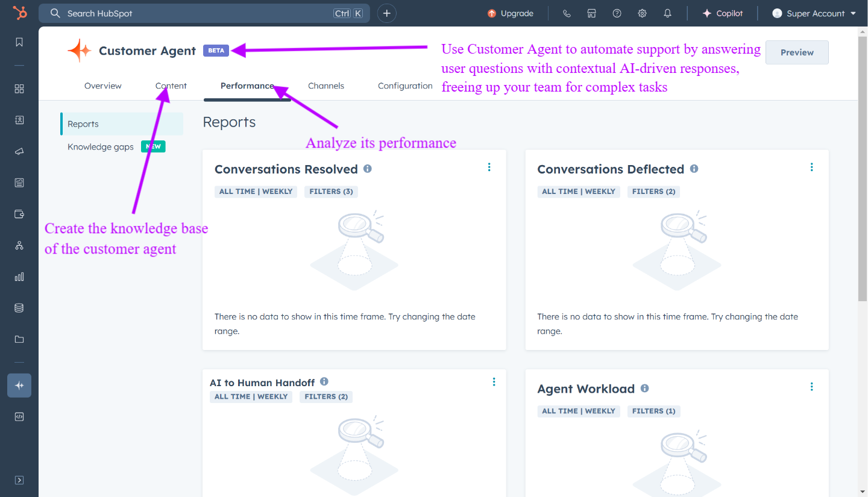Image resolution: width=868 pixels, height=497 pixels.
Task: Click the Upgrade button
Action: [511, 13]
